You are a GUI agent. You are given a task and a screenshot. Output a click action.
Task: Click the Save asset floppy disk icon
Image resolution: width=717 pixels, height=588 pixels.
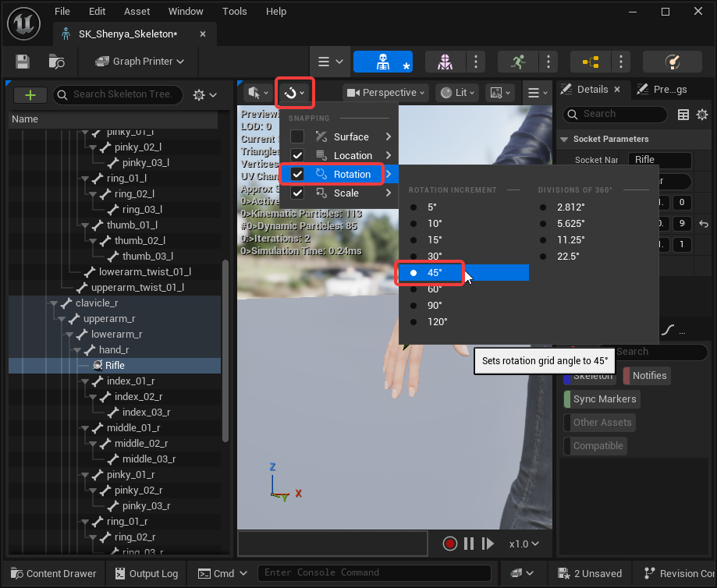pyautogui.click(x=23, y=62)
